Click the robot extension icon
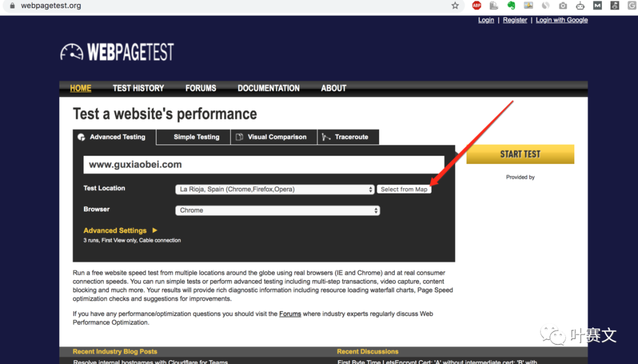This screenshot has height=364, width=638. [x=580, y=6]
